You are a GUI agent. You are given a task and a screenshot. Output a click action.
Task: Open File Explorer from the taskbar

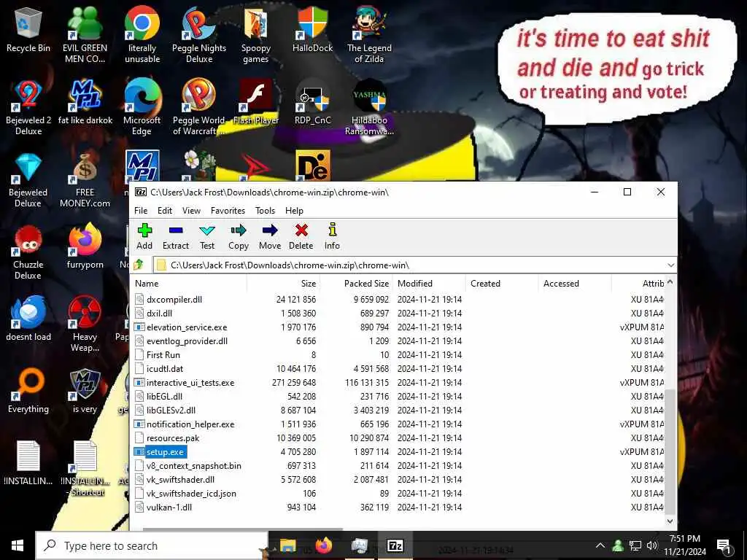point(287,545)
